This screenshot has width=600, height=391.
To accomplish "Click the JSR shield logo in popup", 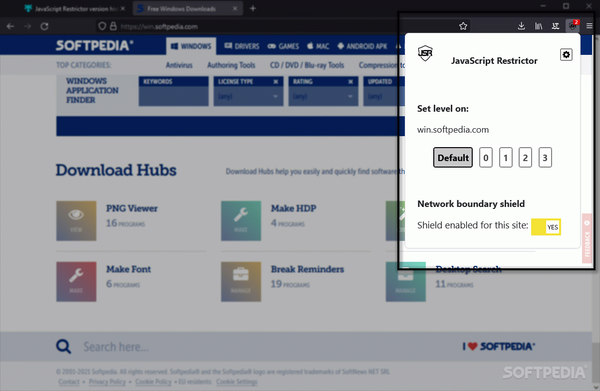I will (425, 53).
